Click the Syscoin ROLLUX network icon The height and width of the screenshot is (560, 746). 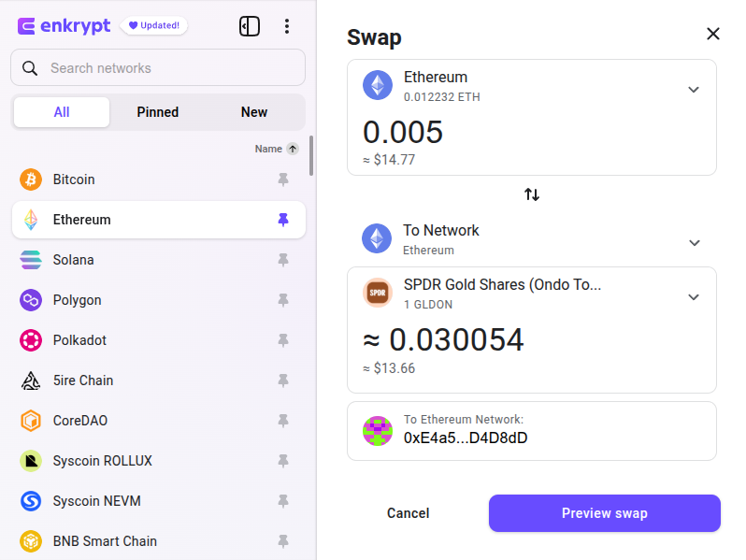(31, 461)
